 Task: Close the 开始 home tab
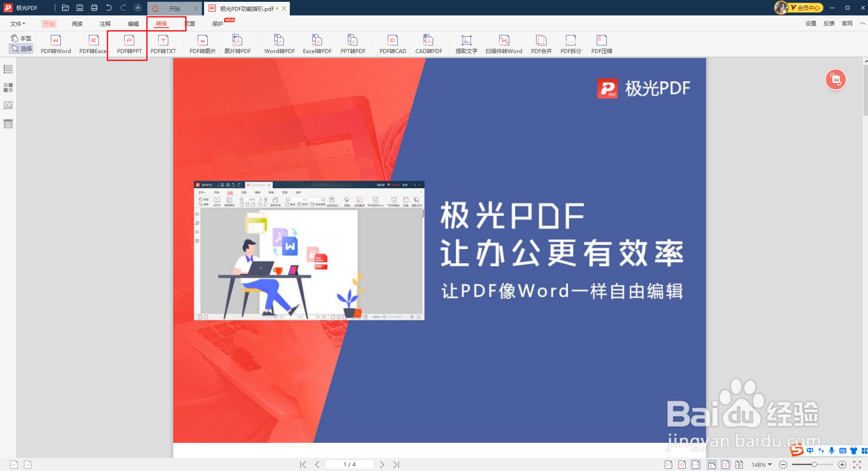click(x=196, y=8)
